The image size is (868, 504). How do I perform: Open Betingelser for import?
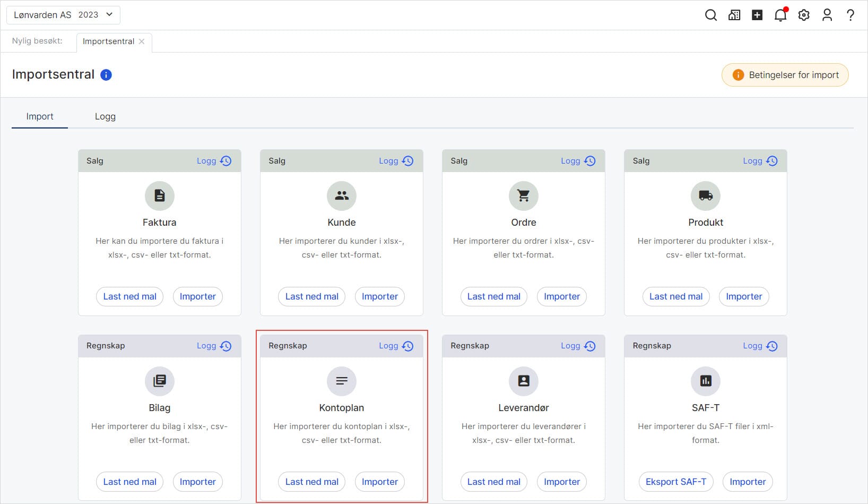(785, 75)
